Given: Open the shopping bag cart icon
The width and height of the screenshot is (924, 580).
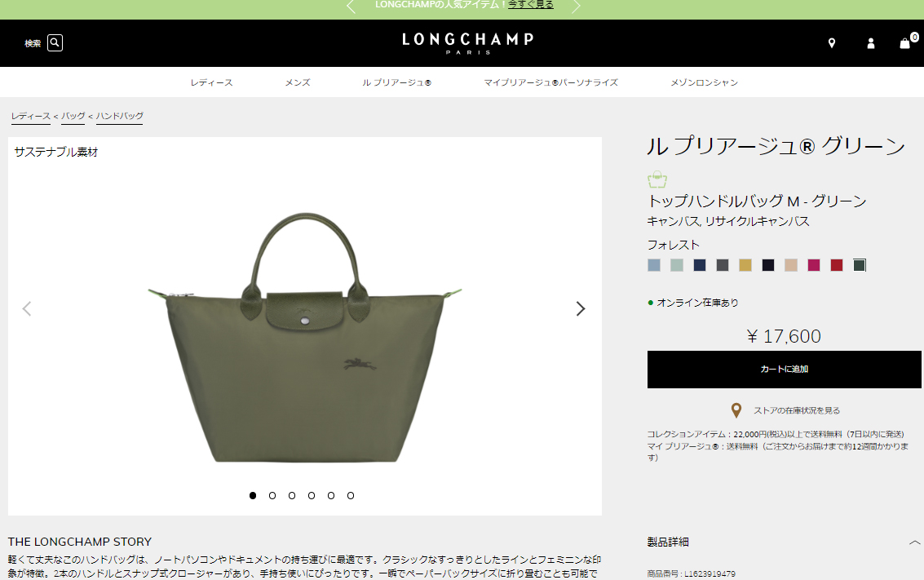Looking at the screenshot, I should tap(905, 43).
